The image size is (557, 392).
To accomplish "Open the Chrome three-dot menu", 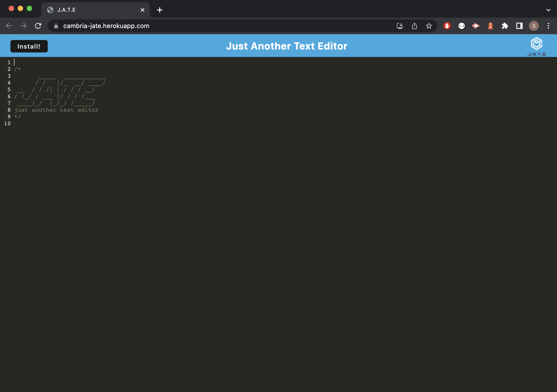I will click(x=548, y=26).
